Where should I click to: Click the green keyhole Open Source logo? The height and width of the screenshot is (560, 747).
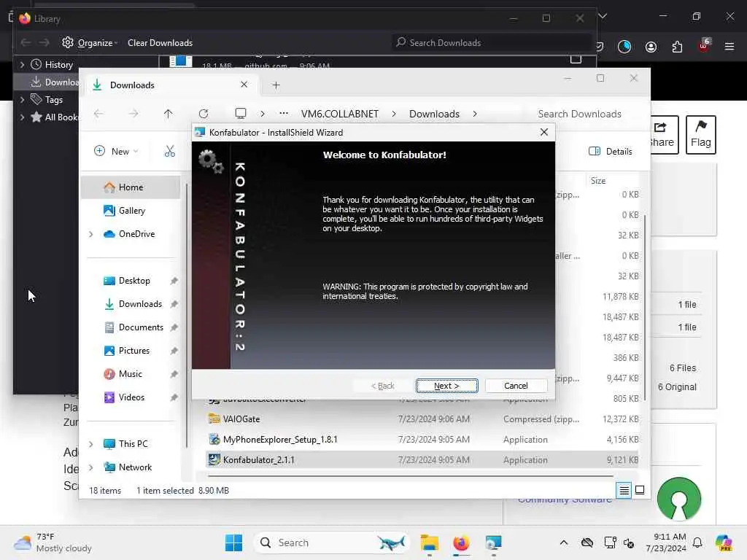679,499
